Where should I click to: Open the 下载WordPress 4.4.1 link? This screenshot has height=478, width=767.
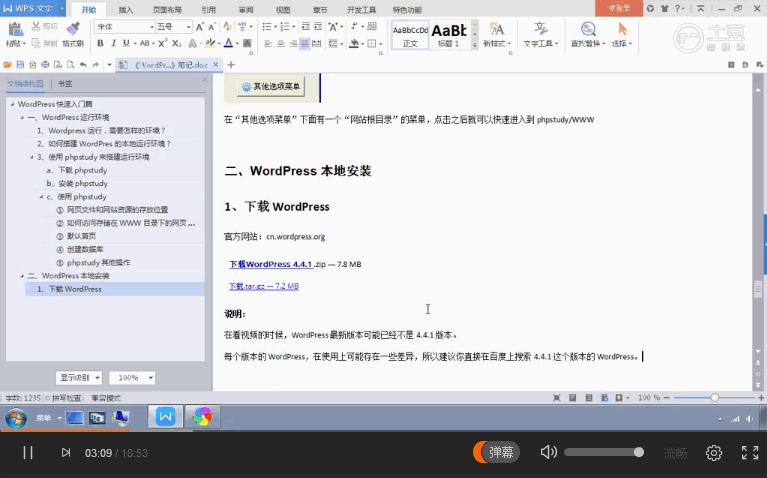tap(271, 264)
